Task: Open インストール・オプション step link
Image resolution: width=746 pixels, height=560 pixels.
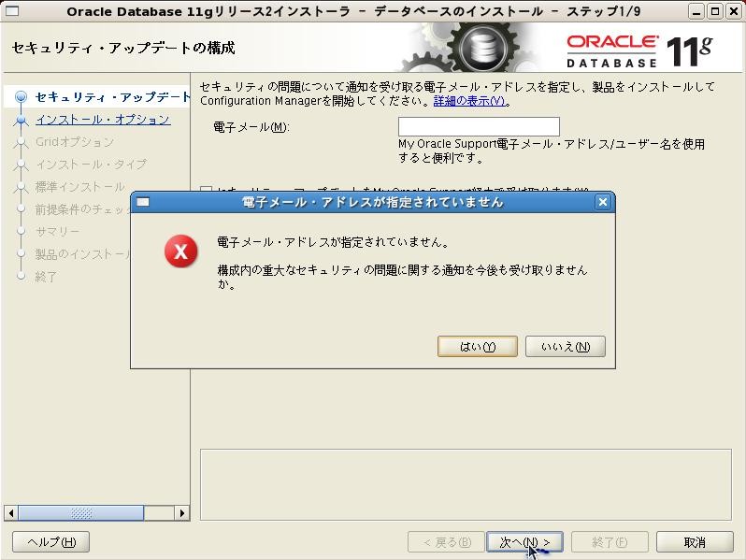Action: [x=103, y=120]
